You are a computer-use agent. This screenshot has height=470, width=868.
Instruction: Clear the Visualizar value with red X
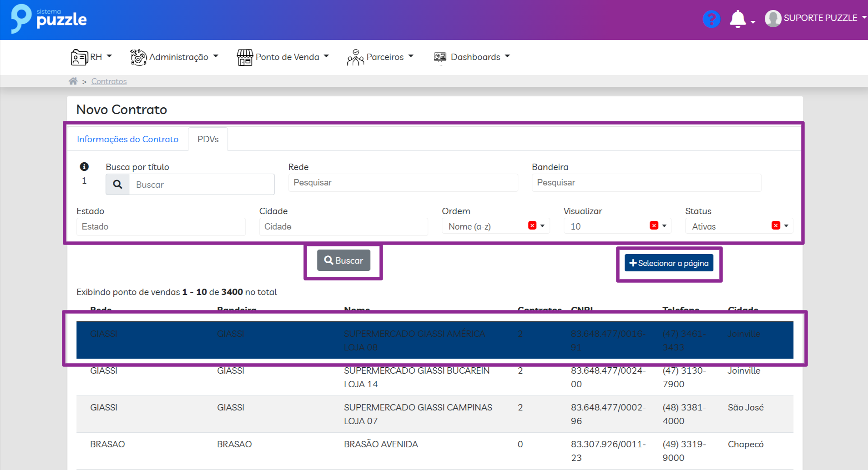(x=654, y=225)
